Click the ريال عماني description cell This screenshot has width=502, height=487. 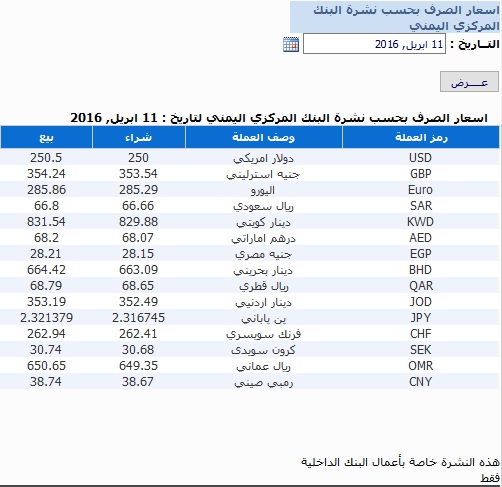(x=263, y=366)
